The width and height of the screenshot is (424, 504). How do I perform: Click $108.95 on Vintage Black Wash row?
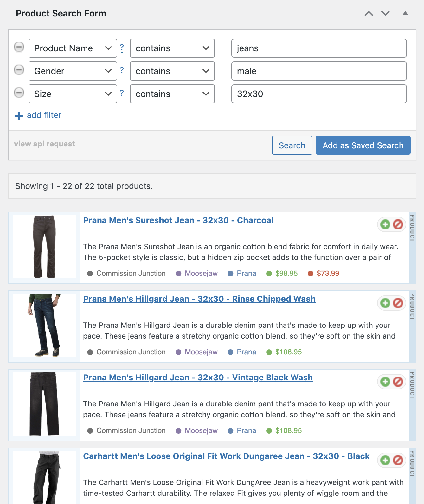[x=288, y=430]
